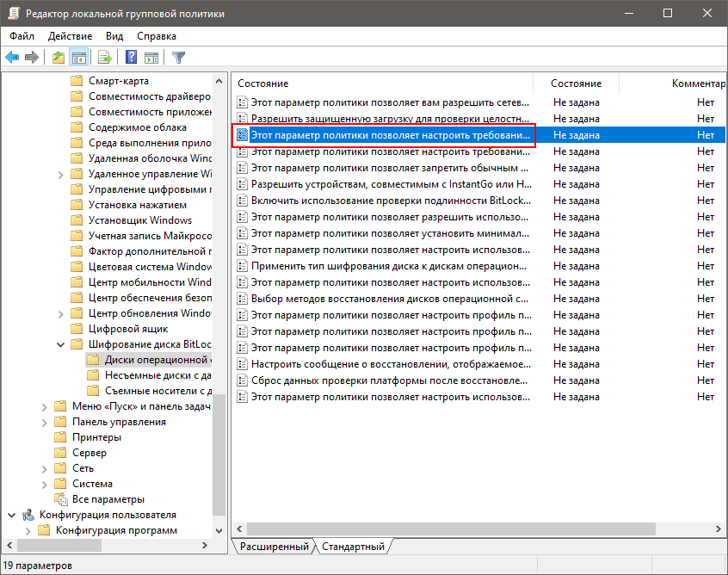Export the list using the toolbar icon
This screenshot has height=575, width=728.
(105, 58)
